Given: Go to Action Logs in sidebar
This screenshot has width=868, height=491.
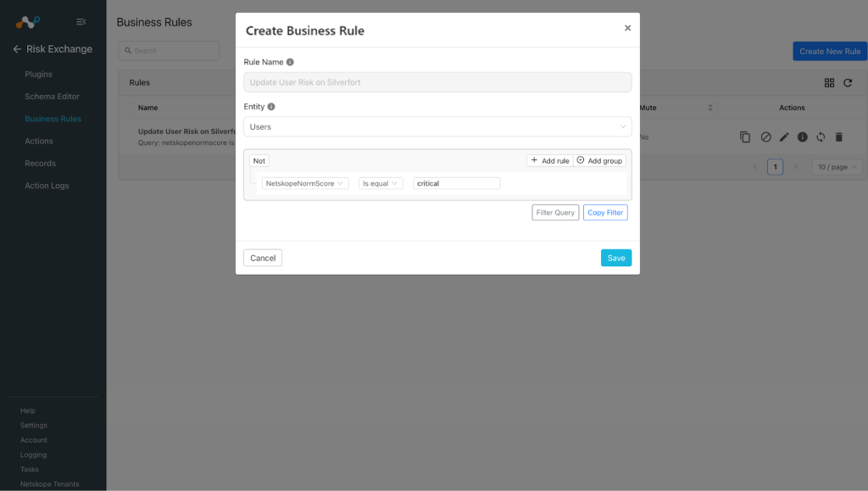Looking at the screenshot, I should coord(47,186).
